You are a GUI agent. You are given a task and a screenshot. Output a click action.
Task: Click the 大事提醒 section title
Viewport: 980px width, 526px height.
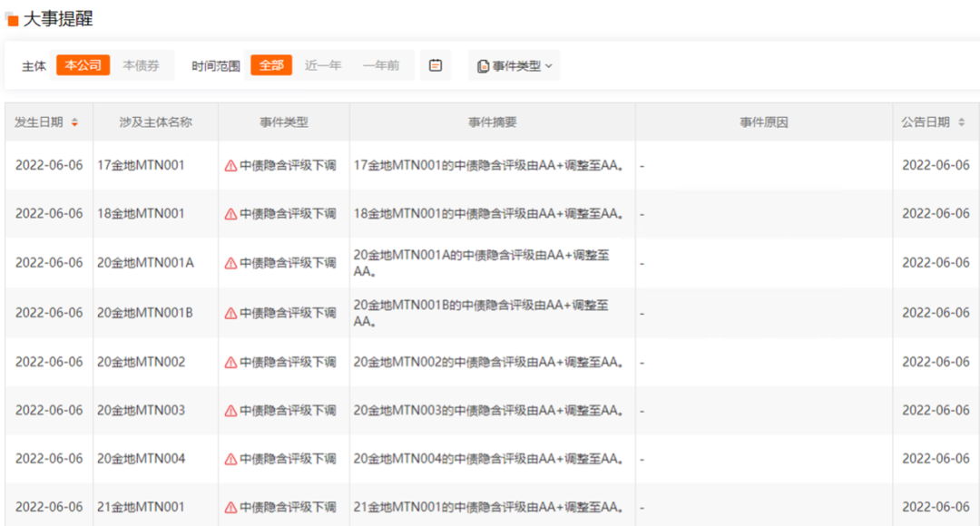[58, 19]
